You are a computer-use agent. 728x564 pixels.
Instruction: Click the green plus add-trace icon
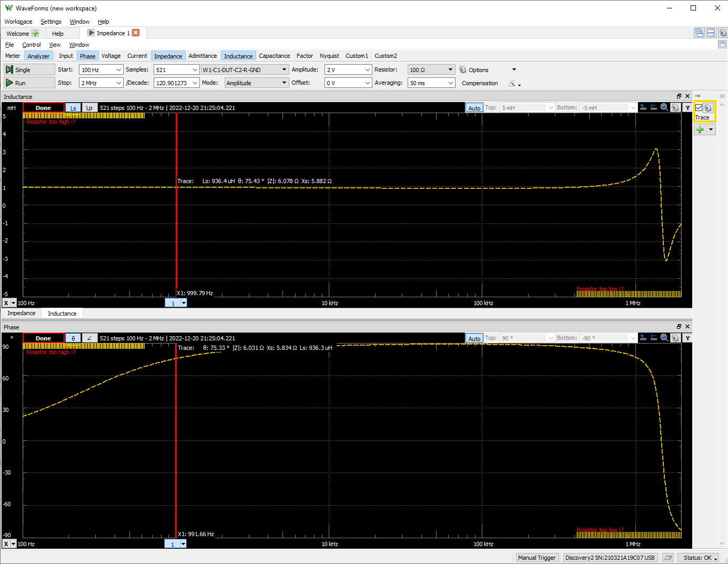tap(700, 129)
